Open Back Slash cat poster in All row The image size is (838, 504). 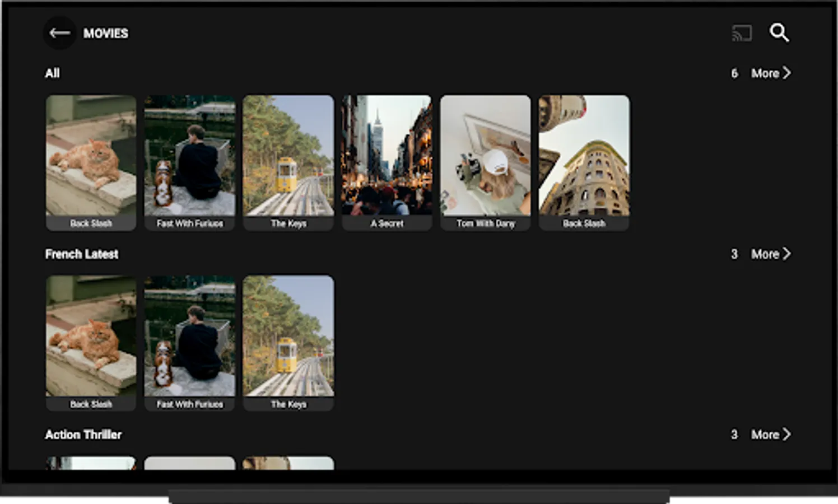coord(91,162)
